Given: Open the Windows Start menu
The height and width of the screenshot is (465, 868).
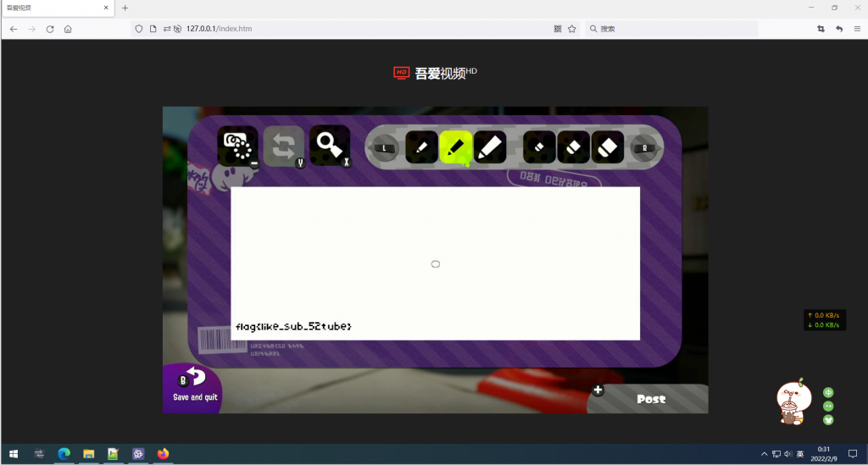Looking at the screenshot, I should 14,454.
